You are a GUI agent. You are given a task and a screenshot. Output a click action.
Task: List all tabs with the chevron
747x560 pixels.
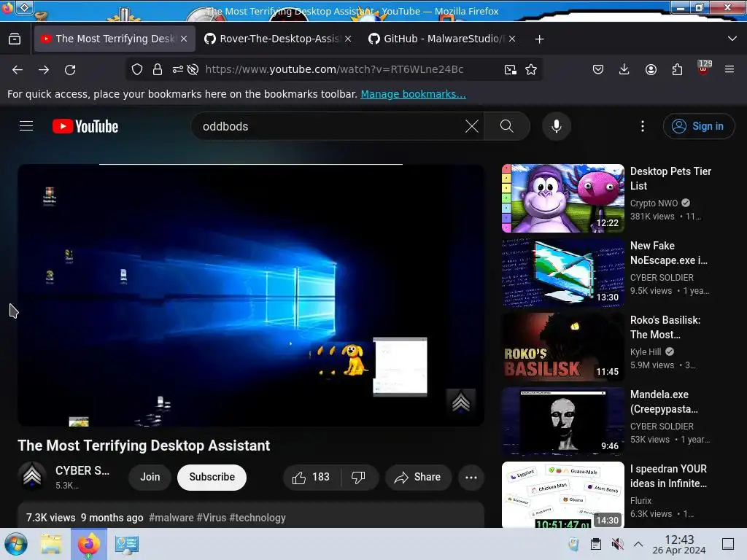coord(732,39)
